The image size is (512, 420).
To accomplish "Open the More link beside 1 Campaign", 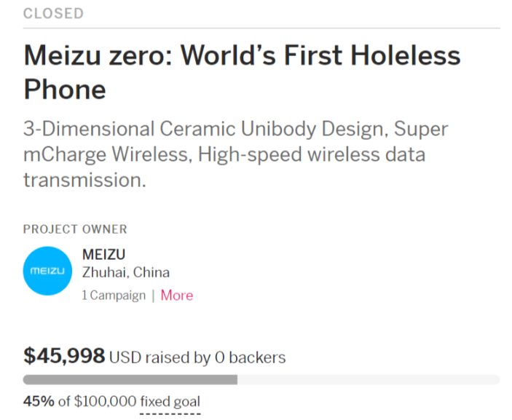I will point(177,295).
